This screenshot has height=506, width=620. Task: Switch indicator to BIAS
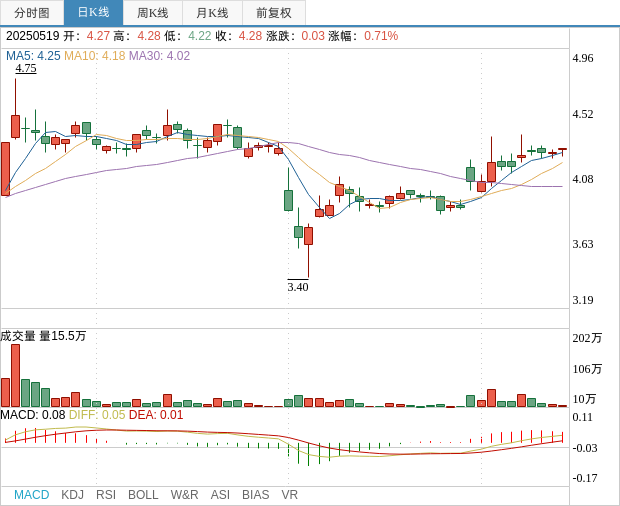click(x=255, y=495)
